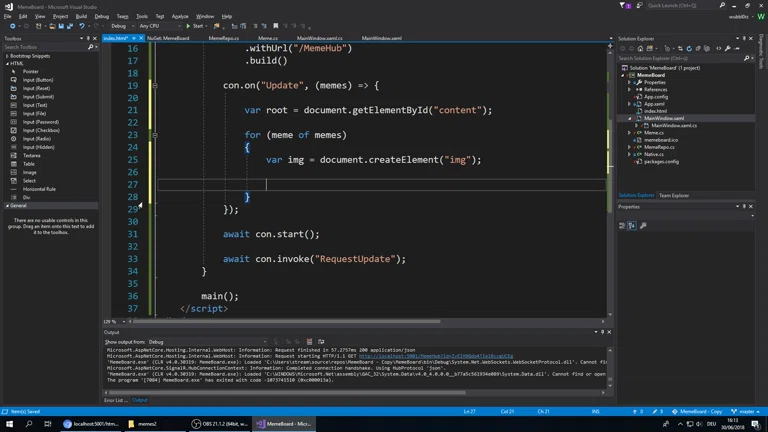The width and height of the screenshot is (768, 432).
Task: Click the bookmark toolbar icon
Action: coord(276,26)
